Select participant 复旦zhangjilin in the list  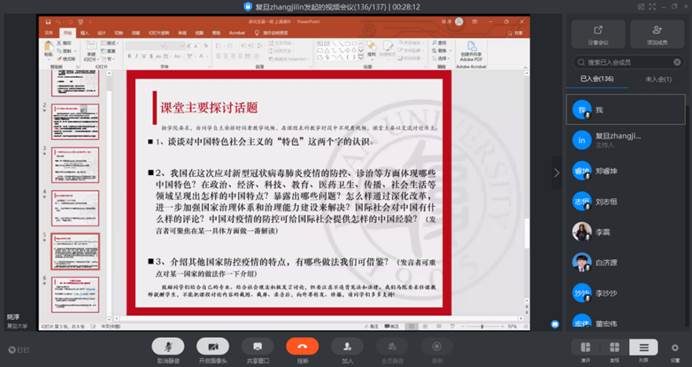pos(626,140)
